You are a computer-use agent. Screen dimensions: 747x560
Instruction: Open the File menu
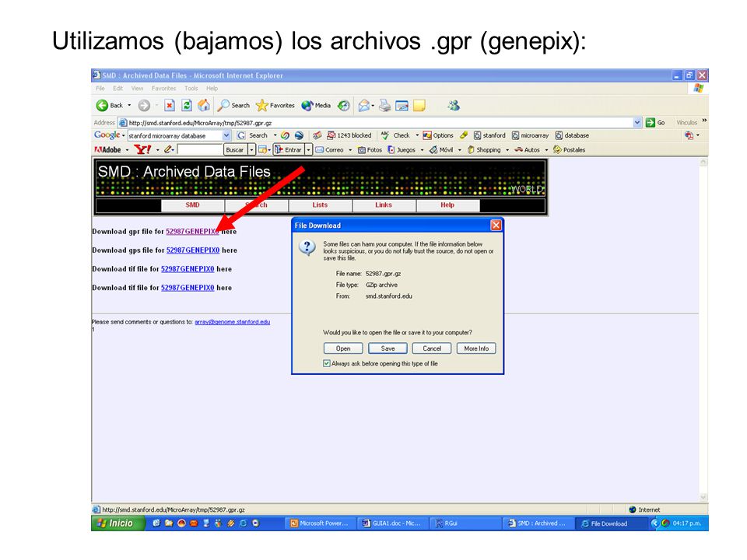tap(100, 89)
